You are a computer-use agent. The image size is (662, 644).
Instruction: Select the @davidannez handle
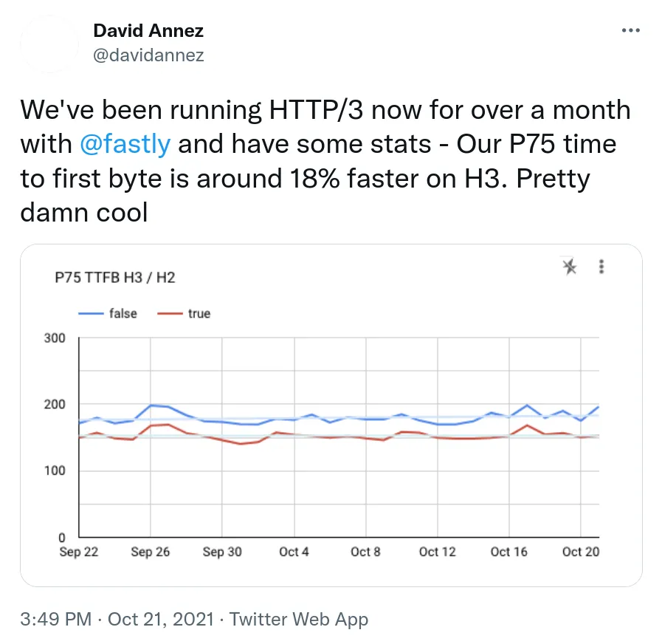[x=148, y=55]
